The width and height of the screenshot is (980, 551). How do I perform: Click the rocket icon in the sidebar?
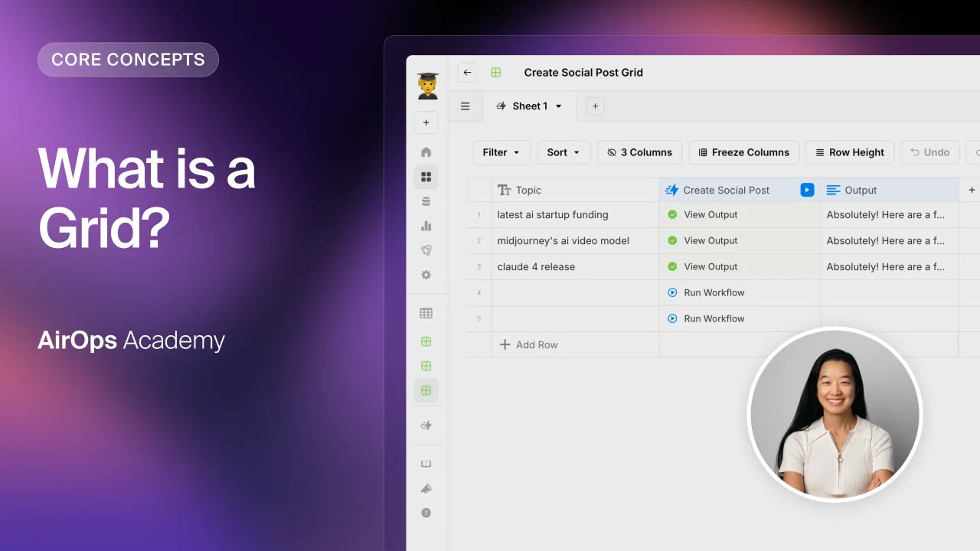click(x=426, y=250)
